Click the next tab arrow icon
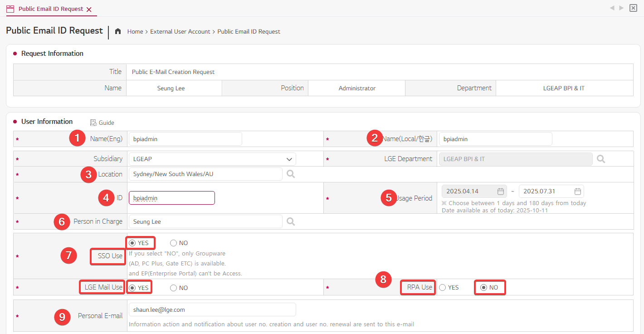Image resolution: width=644 pixels, height=334 pixels. coord(621,8)
